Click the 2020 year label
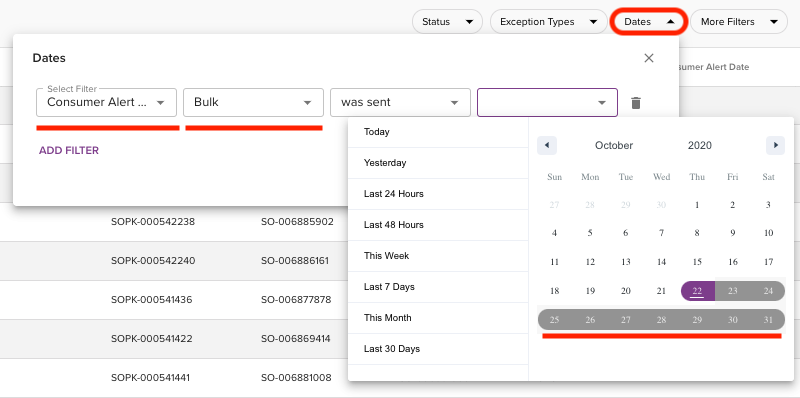800x398 pixels. point(699,145)
